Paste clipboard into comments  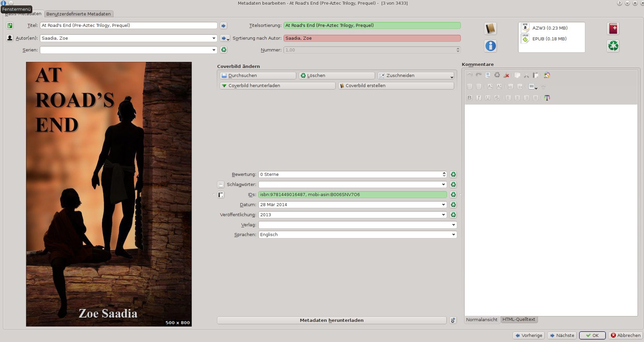[536, 75]
